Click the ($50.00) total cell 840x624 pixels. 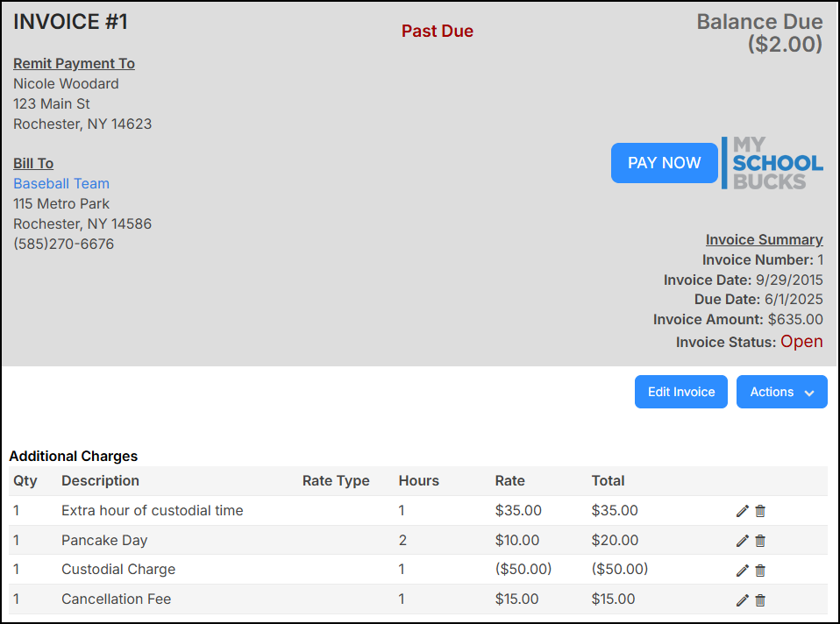pos(619,569)
